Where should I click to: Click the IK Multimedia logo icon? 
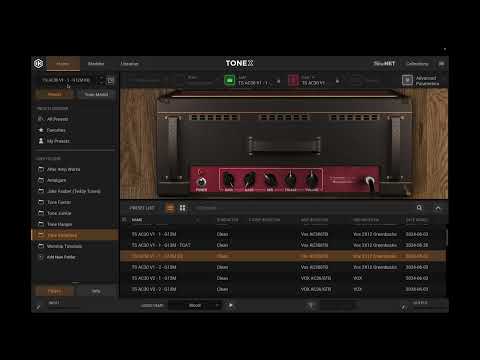(39, 63)
